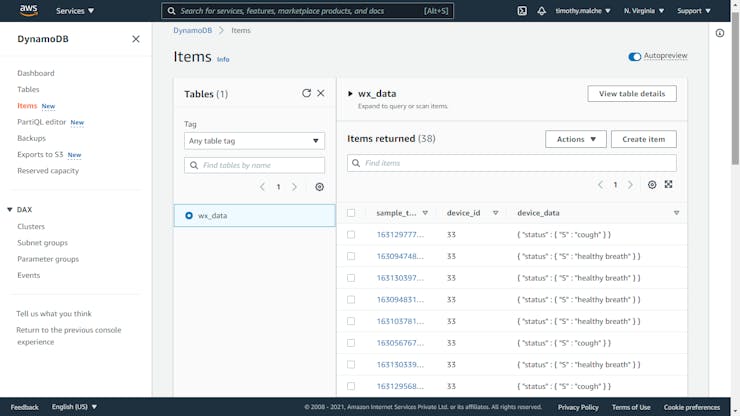
Task: Open Subnet groups under DAX
Action: coord(42,243)
